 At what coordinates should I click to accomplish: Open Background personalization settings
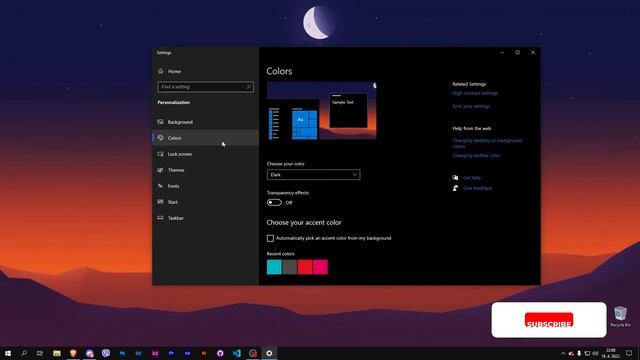(205, 122)
